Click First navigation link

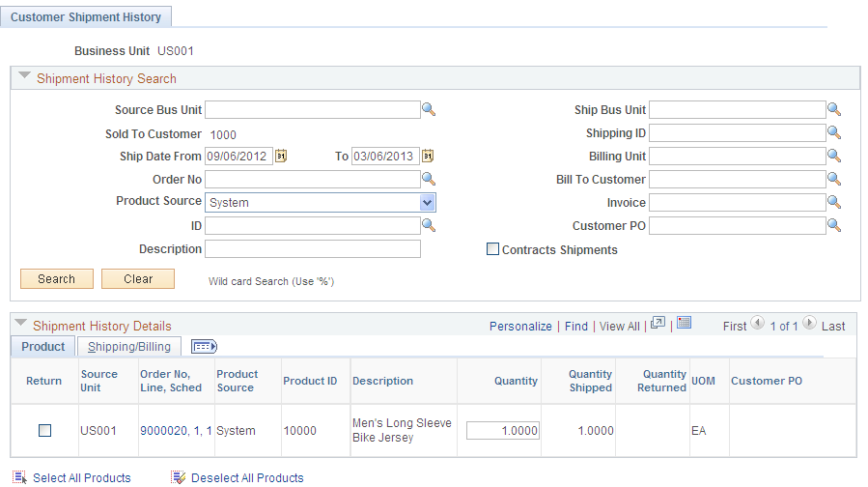tap(735, 327)
